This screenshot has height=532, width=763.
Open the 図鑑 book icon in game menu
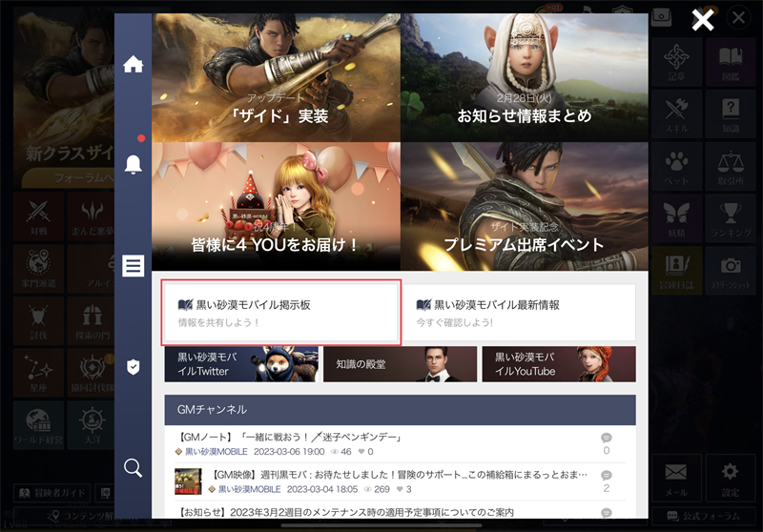pyautogui.click(x=731, y=62)
